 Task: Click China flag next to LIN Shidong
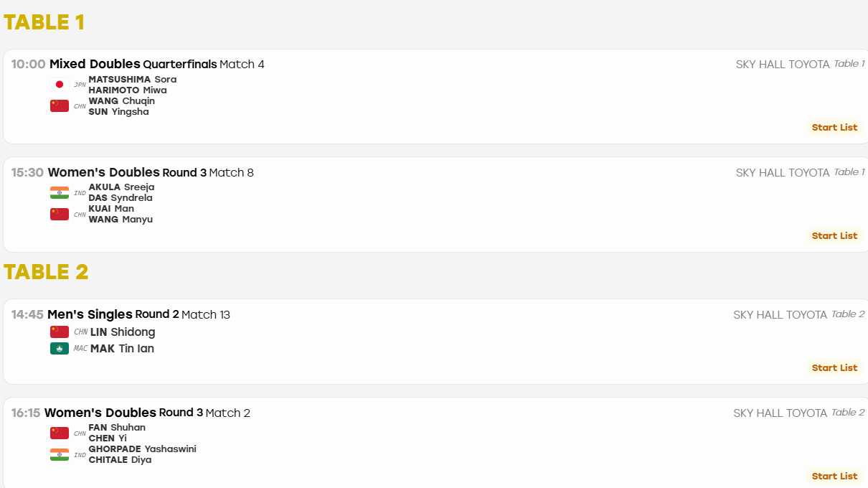coord(60,332)
